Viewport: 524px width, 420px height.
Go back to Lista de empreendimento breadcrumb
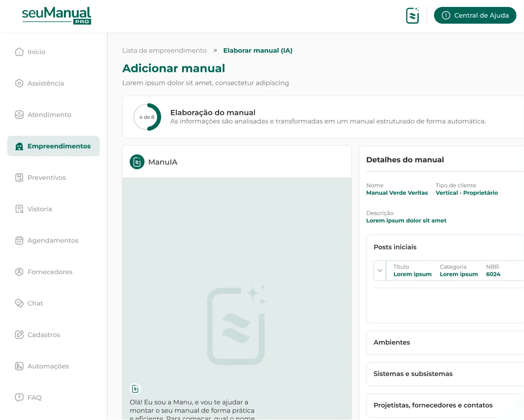point(164,51)
